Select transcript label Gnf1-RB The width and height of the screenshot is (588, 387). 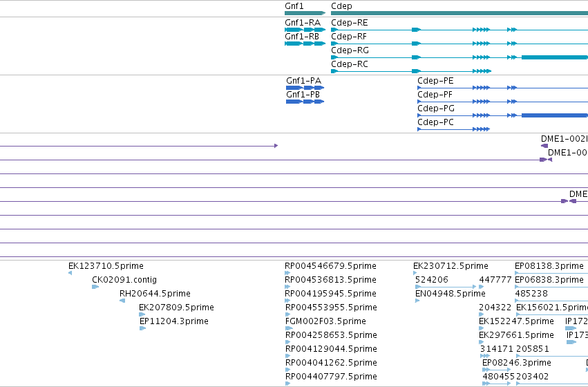pyautogui.click(x=302, y=37)
